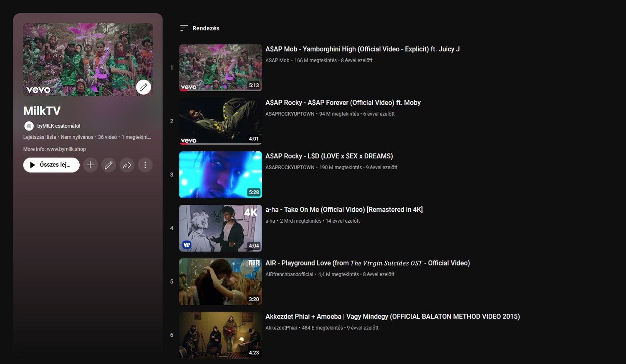Open the byMILK channel link
626x364 pixels.
[x=58, y=126]
